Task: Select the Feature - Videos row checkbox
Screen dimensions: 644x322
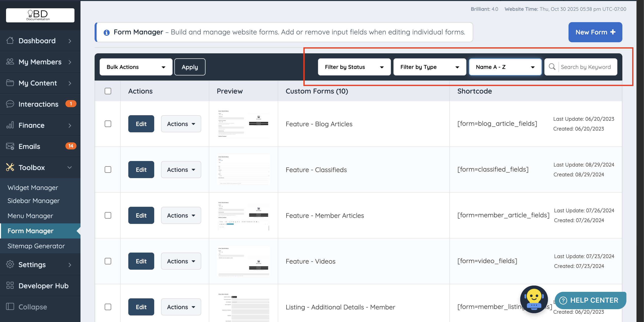Action: pos(108,261)
